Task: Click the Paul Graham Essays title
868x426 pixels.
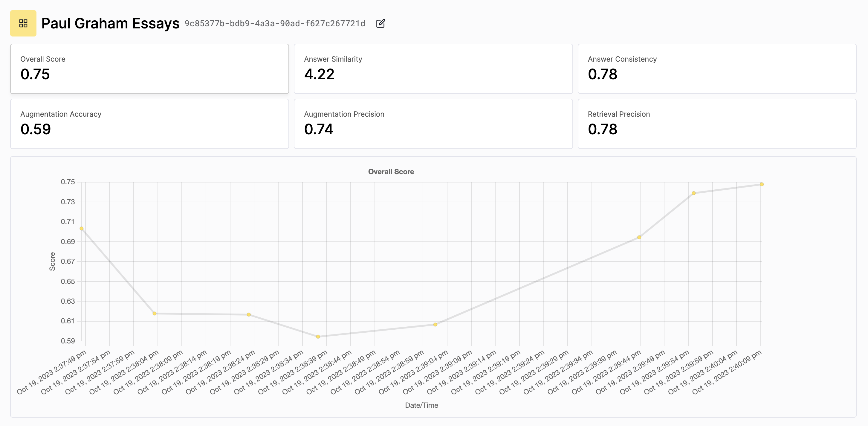Action: pyautogui.click(x=110, y=23)
